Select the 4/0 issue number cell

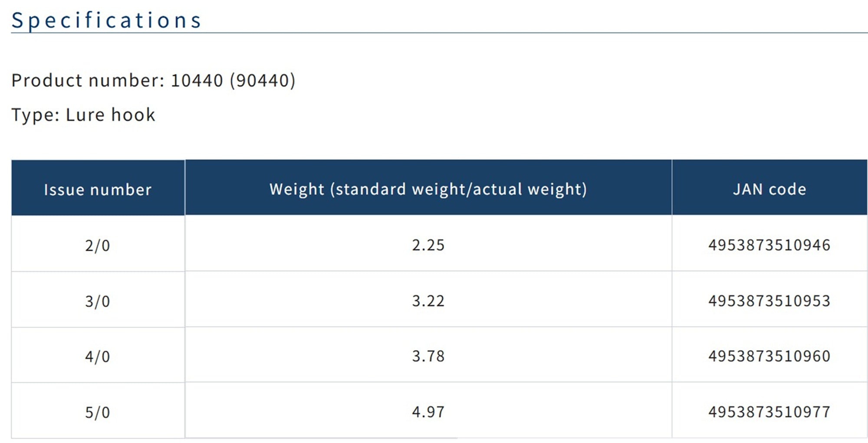pyautogui.click(x=98, y=355)
